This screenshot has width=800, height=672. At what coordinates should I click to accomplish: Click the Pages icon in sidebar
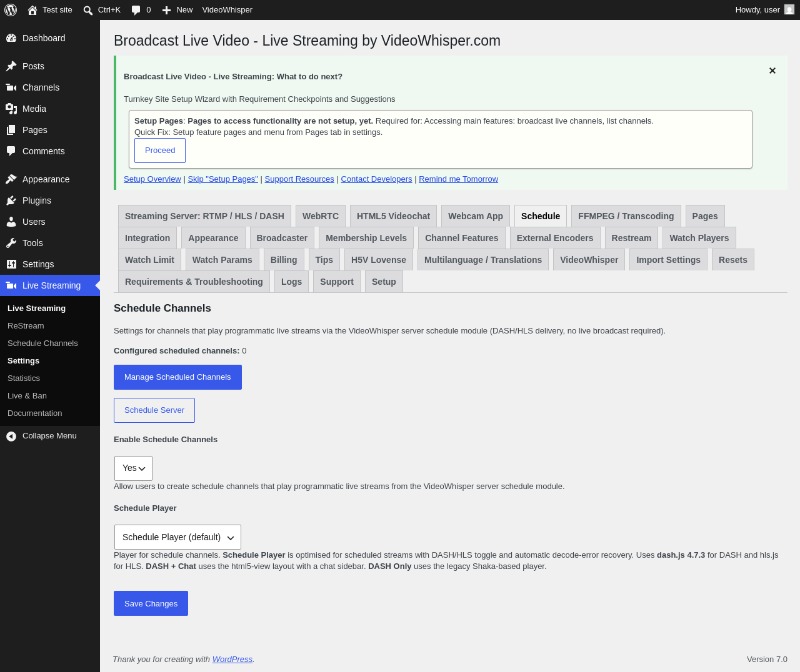pos(11,130)
